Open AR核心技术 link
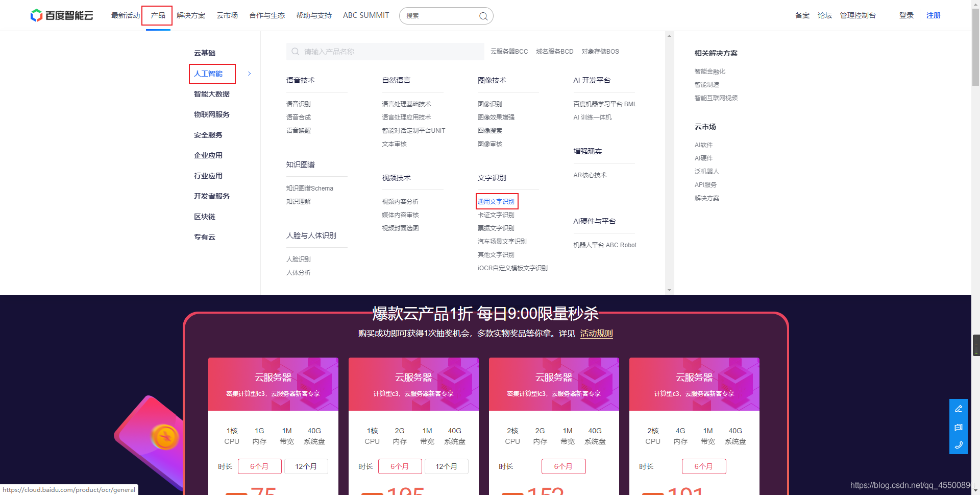 [x=590, y=175]
